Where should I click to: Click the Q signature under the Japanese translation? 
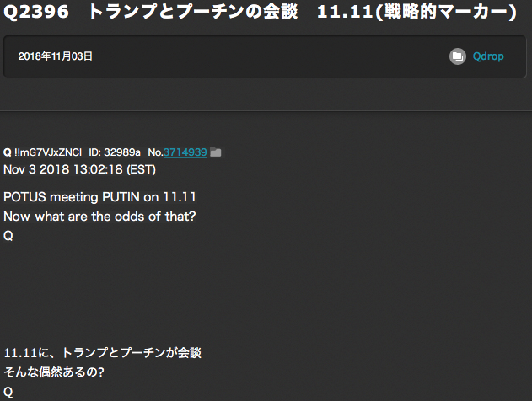(x=8, y=393)
